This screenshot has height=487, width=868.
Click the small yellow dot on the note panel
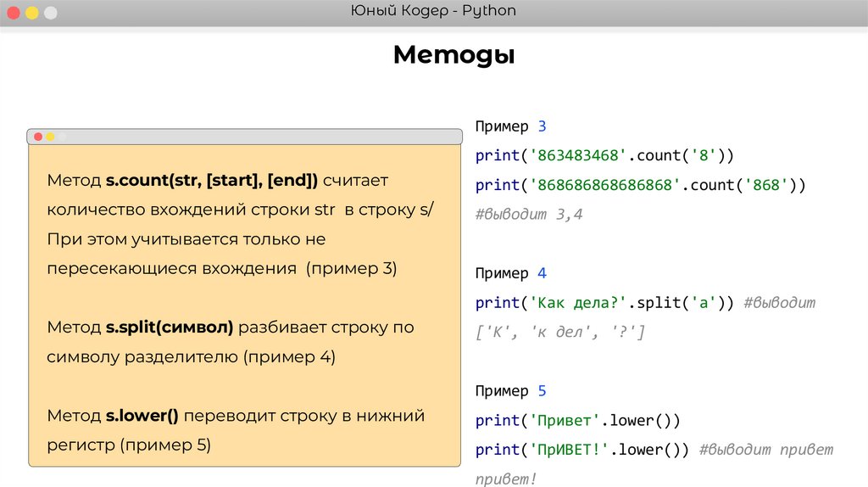click(50, 136)
